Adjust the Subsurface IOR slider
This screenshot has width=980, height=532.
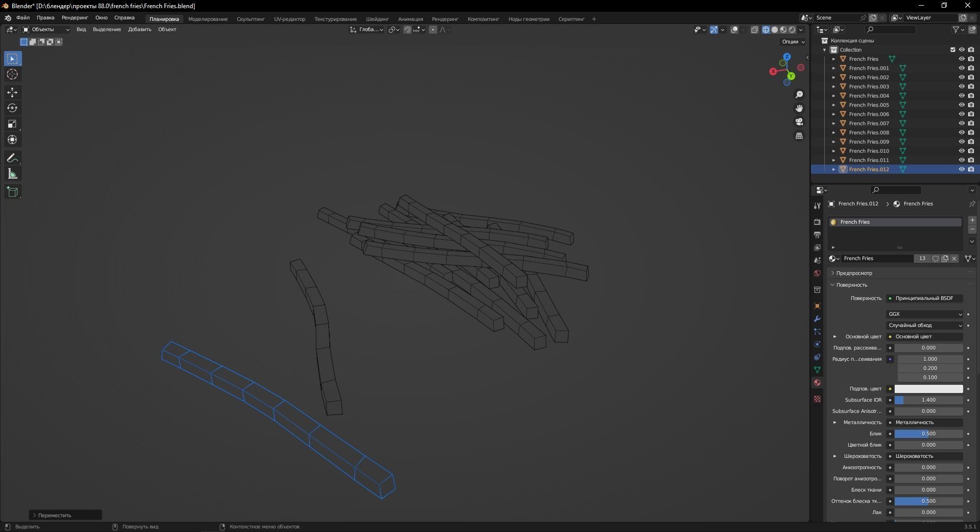[x=928, y=400]
